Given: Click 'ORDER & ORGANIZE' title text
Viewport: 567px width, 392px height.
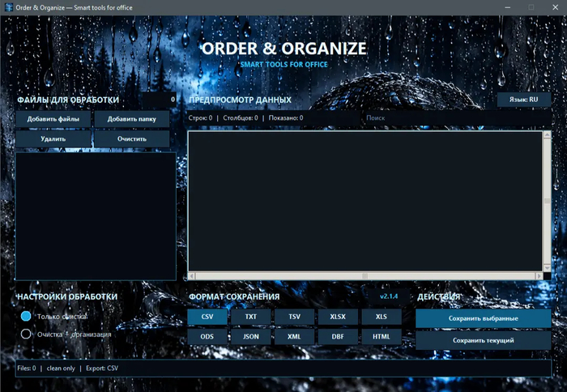Looking at the screenshot, I should click(284, 49).
